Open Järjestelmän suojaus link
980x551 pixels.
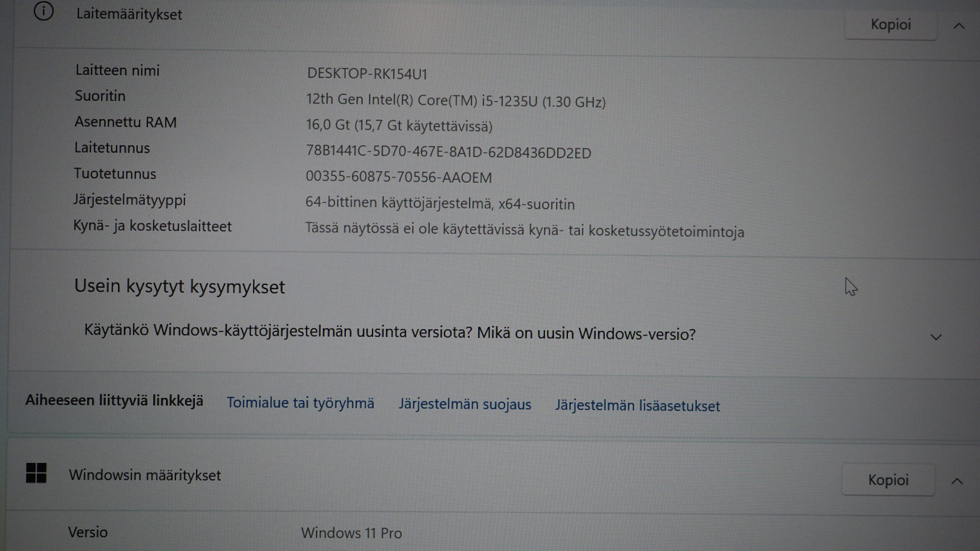point(465,404)
